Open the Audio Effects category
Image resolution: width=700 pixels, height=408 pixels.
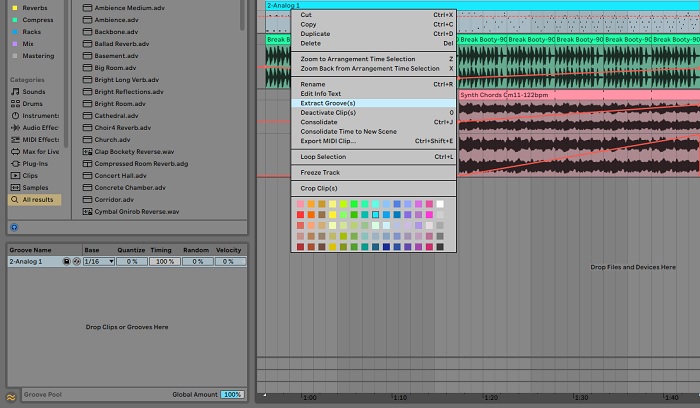pyautogui.click(x=35, y=128)
